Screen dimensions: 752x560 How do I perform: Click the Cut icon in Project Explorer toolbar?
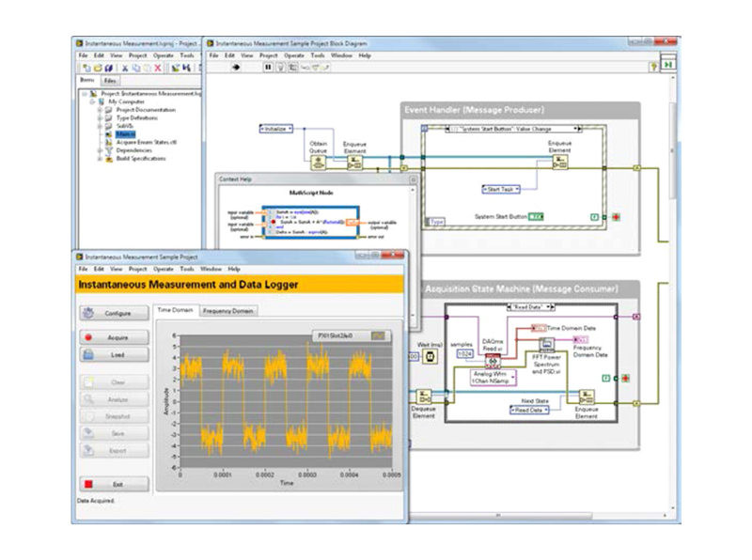click(x=125, y=67)
